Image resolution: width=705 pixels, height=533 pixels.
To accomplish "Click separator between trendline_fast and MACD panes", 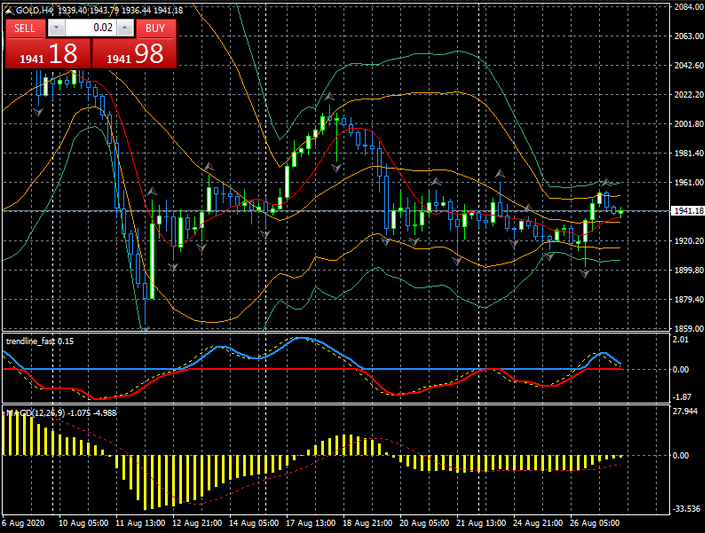I will pyautogui.click(x=330, y=404).
